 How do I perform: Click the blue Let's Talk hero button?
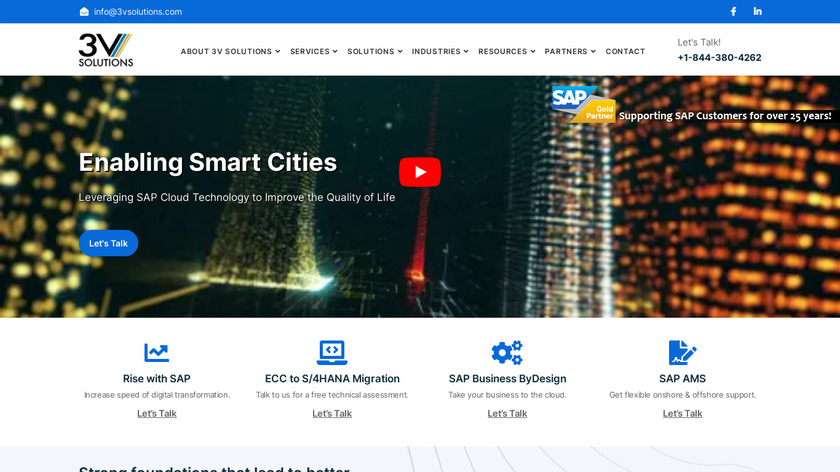tap(108, 243)
